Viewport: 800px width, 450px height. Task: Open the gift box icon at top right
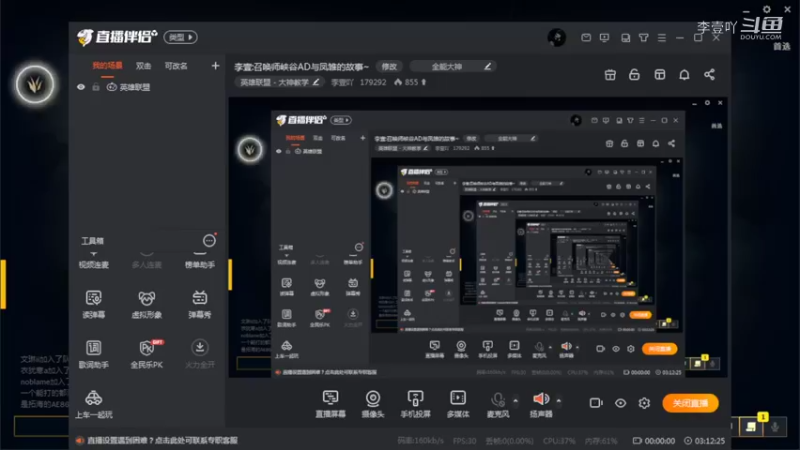point(610,75)
